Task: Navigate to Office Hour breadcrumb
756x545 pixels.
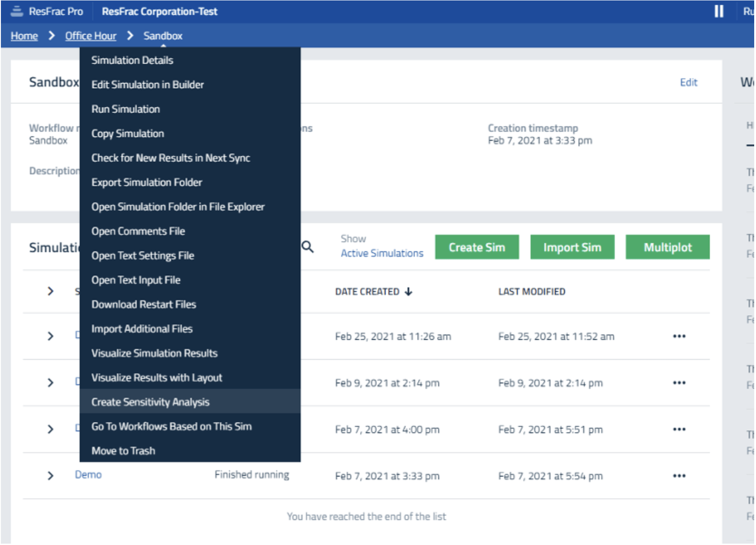Action: [91, 36]
